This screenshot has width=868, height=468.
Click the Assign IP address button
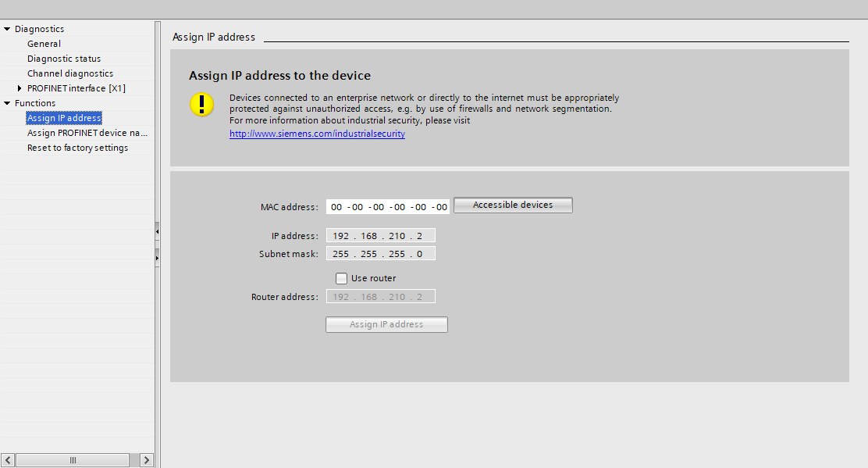coord(386,324)
